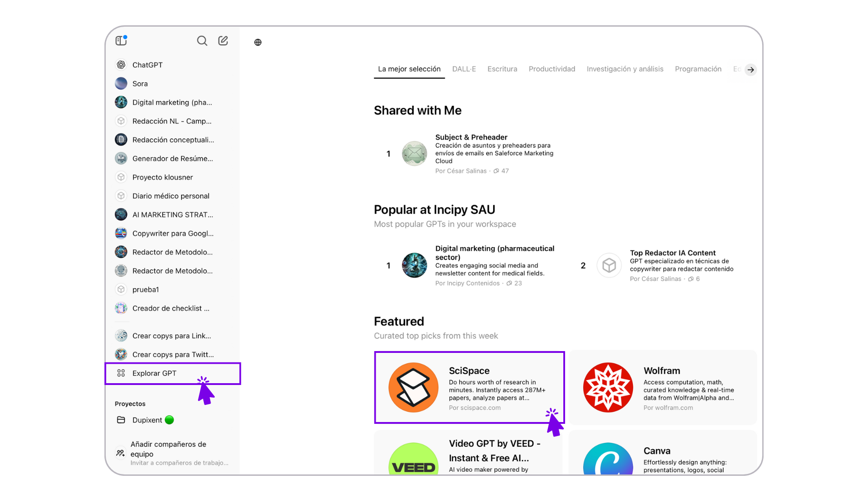Open the SciSpace featured card
The height and width of the screenshot is (488, 868).
pyautogui.click(x=469, y=387)
